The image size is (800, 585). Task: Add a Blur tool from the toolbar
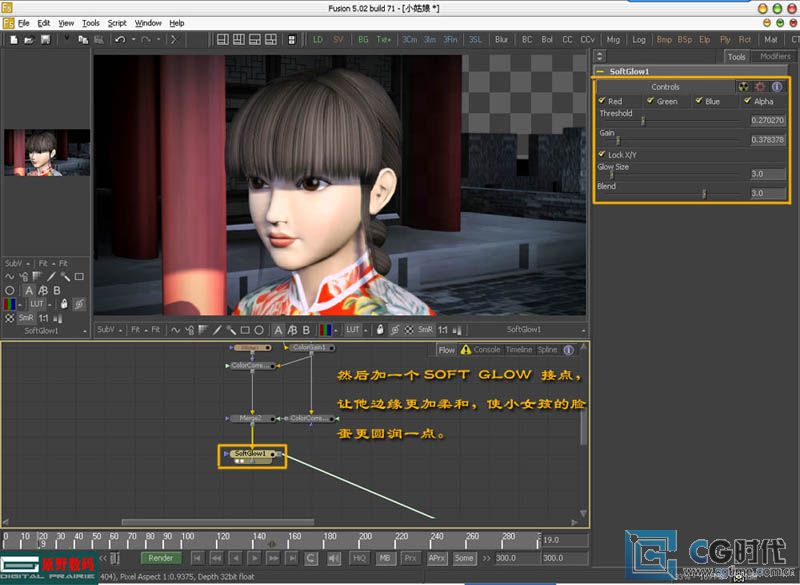[501, 40]
